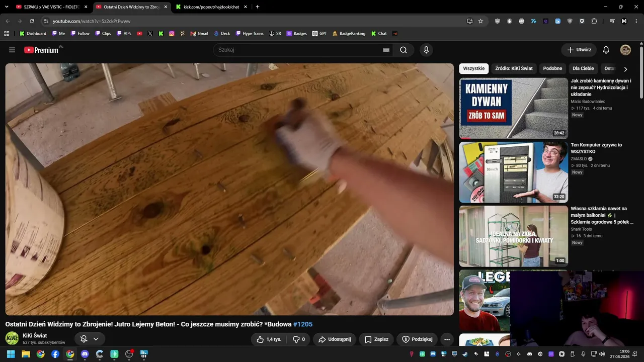Open the GPT bookmark
Screen dimensions: 644x362
[319, 34]
